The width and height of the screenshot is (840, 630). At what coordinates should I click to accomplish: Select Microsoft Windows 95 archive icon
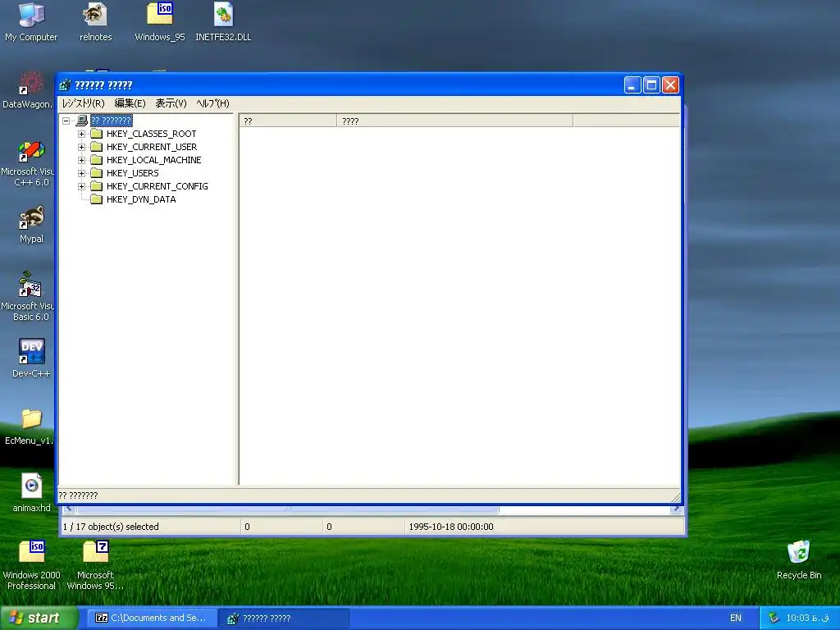[95, 565]
